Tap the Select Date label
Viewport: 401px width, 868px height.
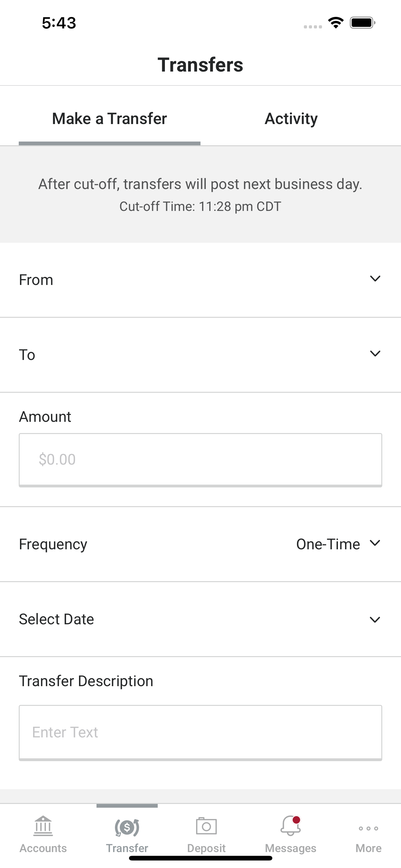[x=56, y=619]
